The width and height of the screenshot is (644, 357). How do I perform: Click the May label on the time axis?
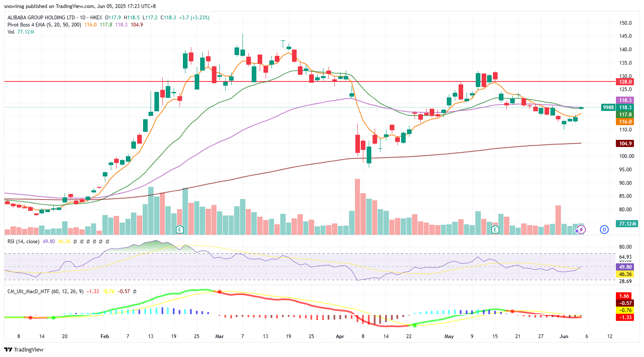point(449,336)
